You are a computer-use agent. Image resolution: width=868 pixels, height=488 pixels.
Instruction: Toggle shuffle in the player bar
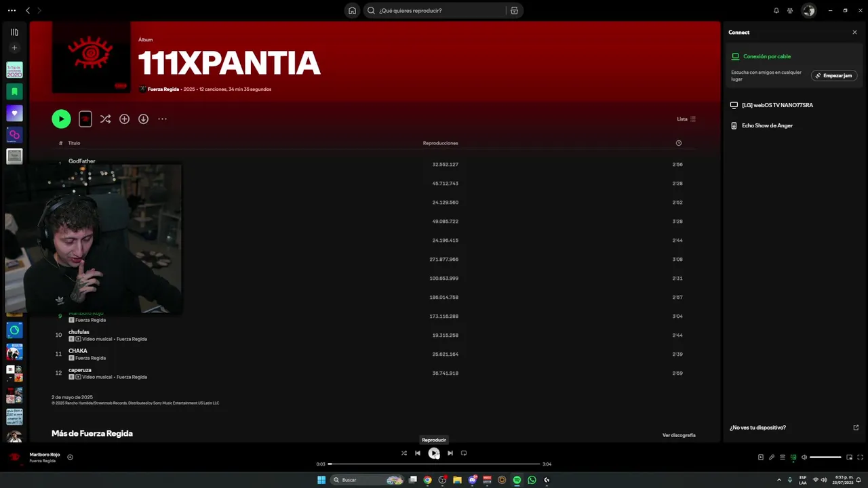(404, 453)
